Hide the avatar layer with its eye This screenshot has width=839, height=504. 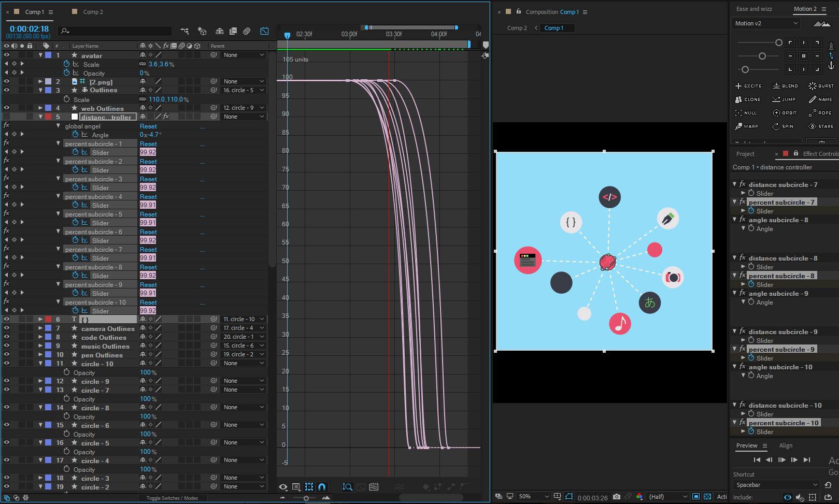pyautogui.click(x=7, y=55)
